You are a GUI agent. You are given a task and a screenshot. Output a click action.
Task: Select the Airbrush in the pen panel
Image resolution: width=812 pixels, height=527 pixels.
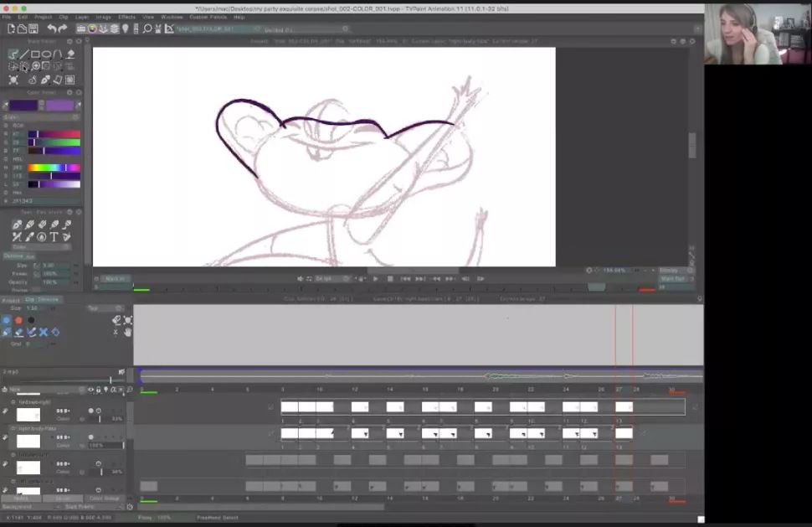[x=18, y=224]
